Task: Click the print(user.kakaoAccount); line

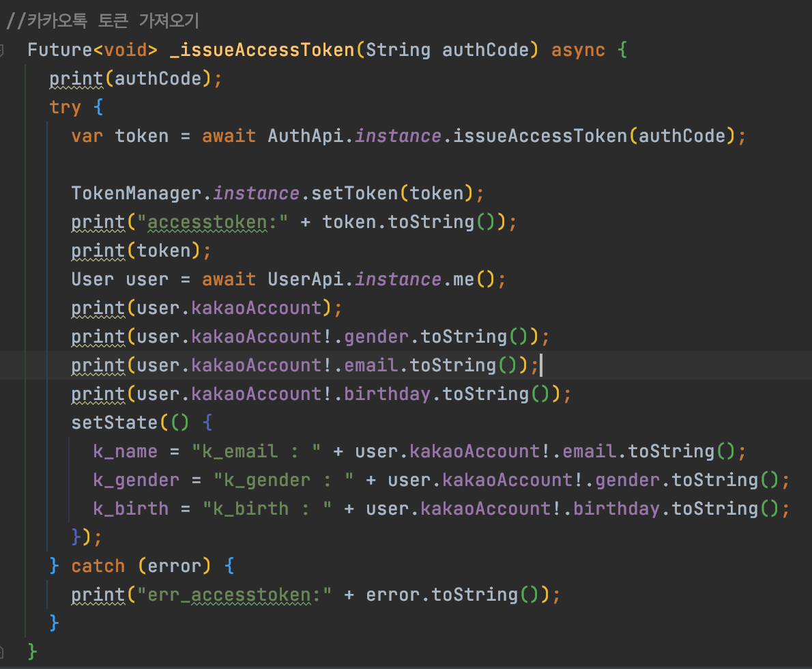Action: point(207,309)
